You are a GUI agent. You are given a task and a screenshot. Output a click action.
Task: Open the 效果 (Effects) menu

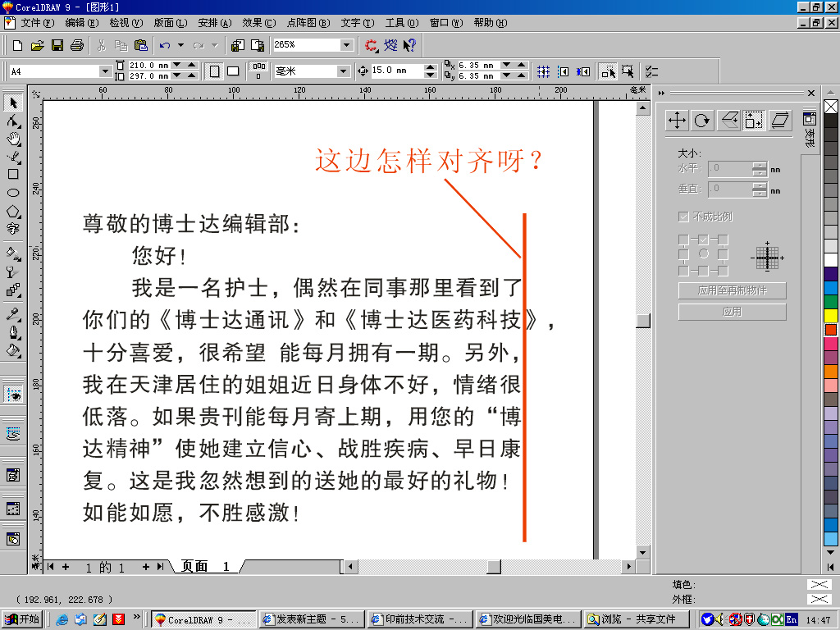click(258, 23)
